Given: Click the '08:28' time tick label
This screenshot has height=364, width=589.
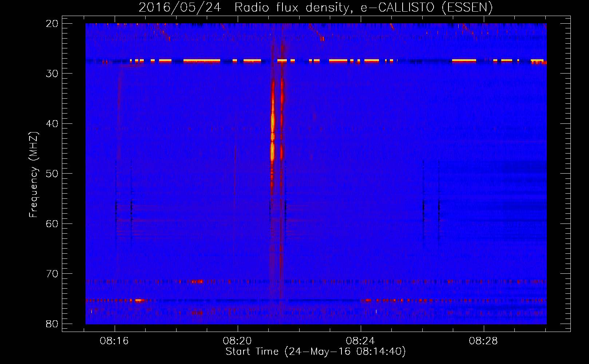Looking at the screenshot, I should (483, 341).
